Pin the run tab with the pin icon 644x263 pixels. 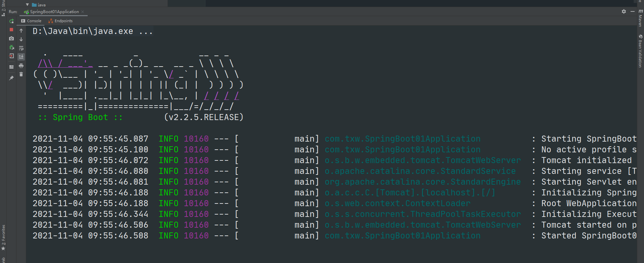(x=11, y=78)
